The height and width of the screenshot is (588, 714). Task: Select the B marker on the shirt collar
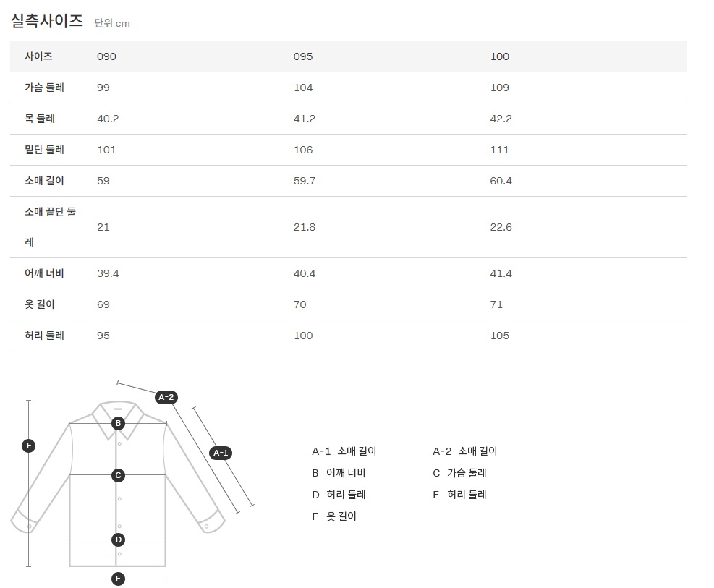tap(118, 423)
